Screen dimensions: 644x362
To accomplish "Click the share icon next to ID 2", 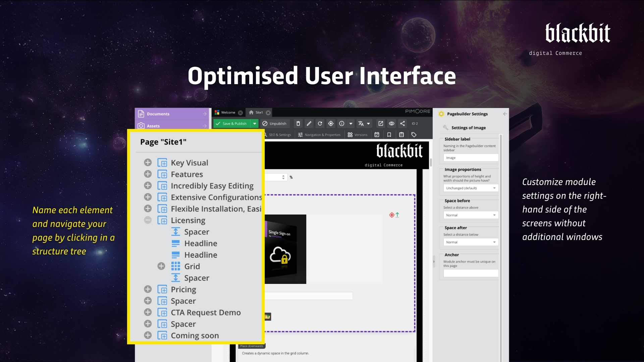I will [402, 124].
